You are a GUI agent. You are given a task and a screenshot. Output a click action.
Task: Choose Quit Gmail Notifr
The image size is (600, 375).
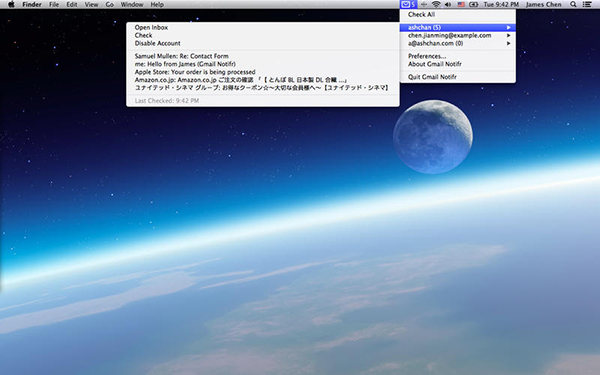pos(458,77)
